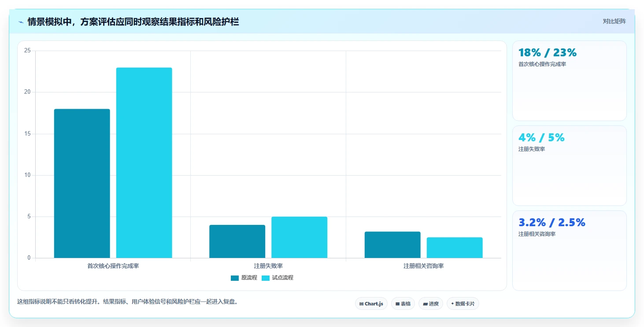Click the 注册失败率 x-axis label
The width and height of the screenshot is (644, 327).
pyautogui.click(x=268, y=266)
